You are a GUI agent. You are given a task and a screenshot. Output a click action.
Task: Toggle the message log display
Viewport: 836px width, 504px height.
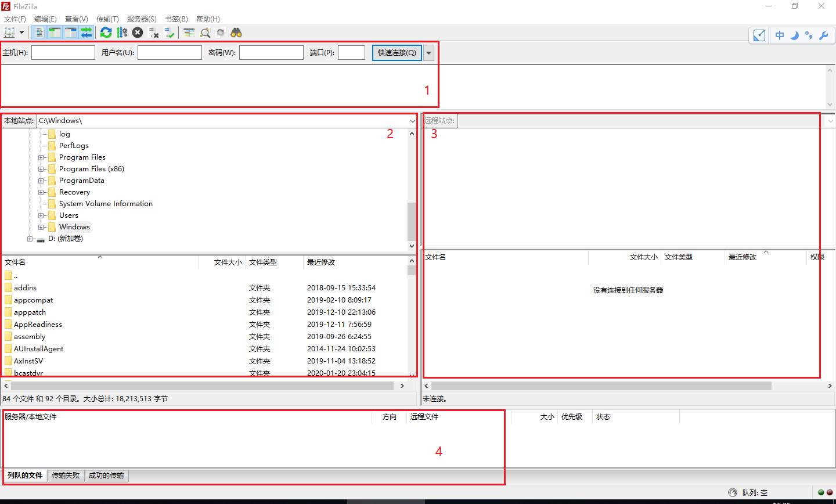point(39,33)
